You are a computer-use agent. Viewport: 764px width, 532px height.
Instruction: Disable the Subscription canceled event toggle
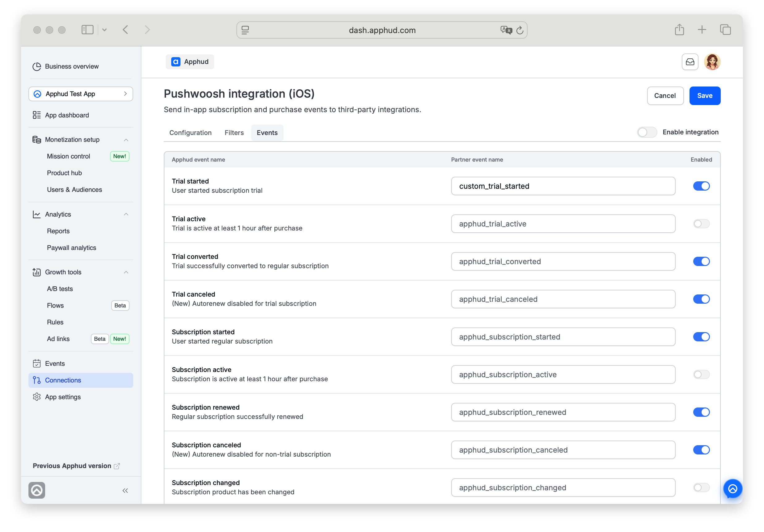pyautogui.click(x=701, y=450)
